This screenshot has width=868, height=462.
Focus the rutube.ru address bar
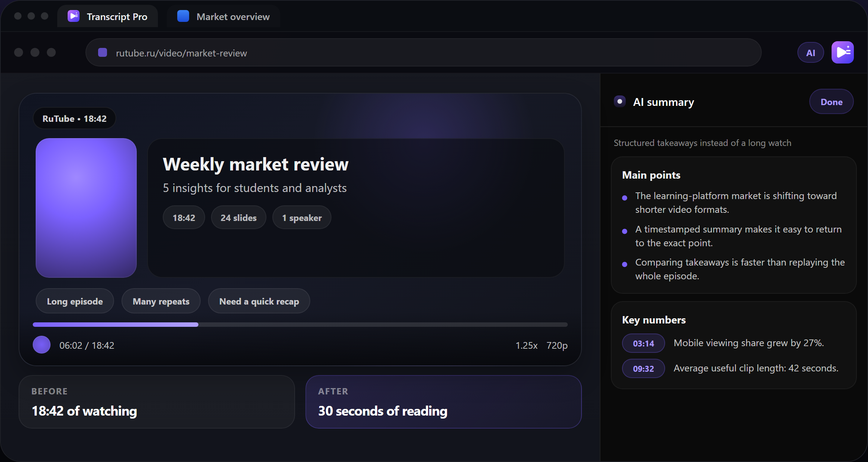[423, 53]
